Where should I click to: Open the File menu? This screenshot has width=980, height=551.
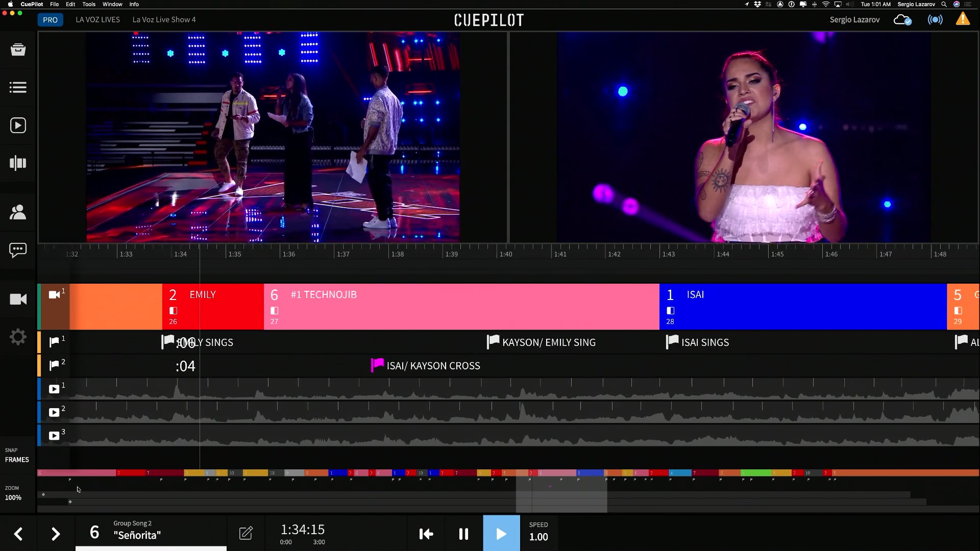(54, 4)
